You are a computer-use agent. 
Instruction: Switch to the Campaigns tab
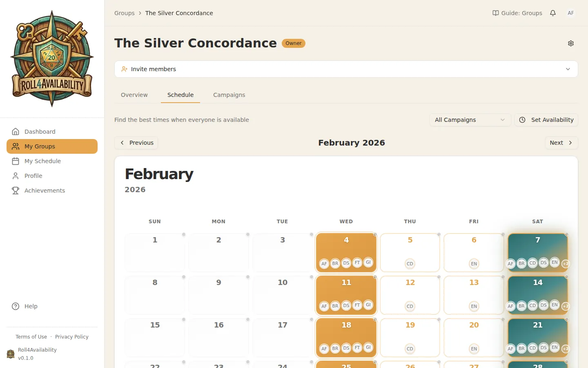click(229, 95)
